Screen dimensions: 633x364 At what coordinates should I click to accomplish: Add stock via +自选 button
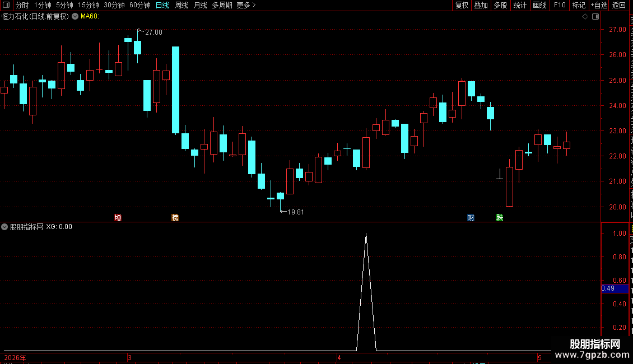pos(599,5)
